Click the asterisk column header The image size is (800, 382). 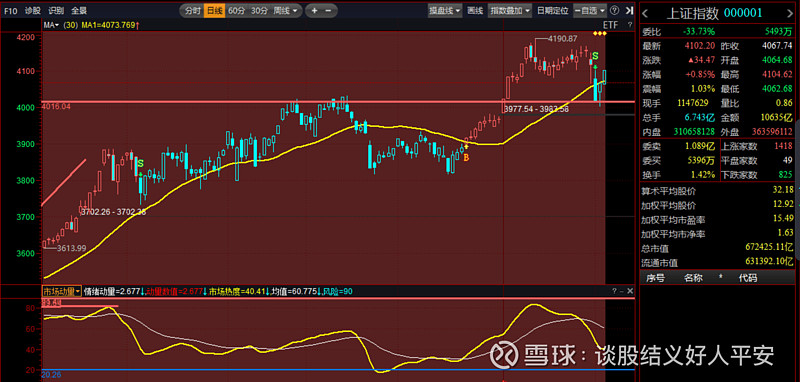[721, 278]
